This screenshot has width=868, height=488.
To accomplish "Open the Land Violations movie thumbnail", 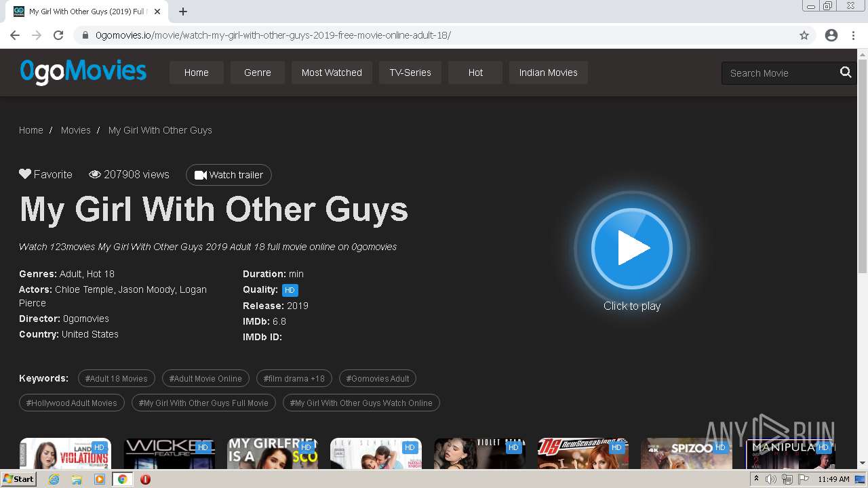I will pyautogui.click(x=65, y=453).
